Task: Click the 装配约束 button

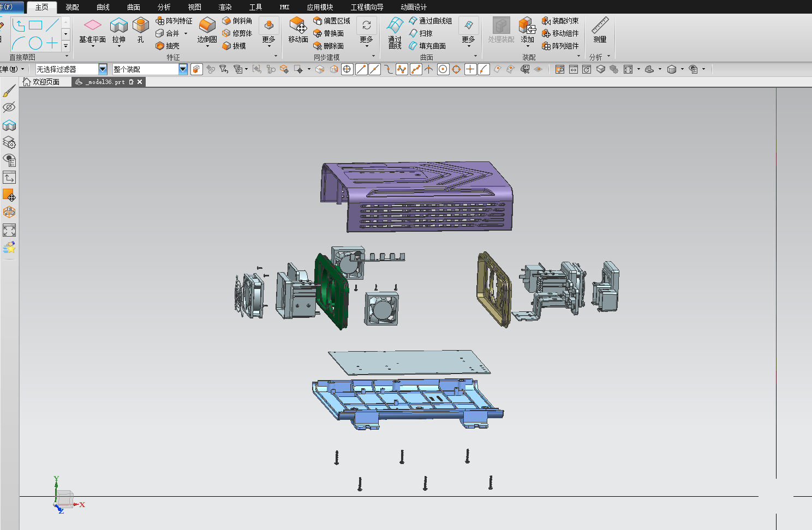Action: (560, 21)
